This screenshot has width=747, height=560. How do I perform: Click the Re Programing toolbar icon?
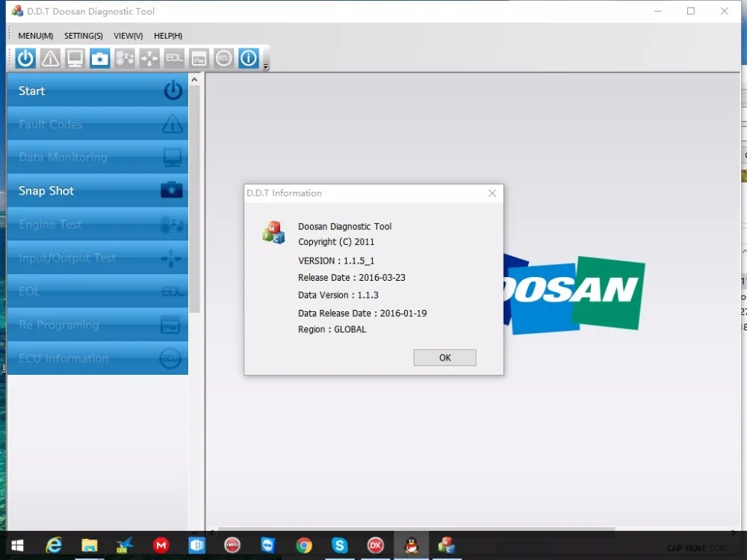click(x=199, y=57)
